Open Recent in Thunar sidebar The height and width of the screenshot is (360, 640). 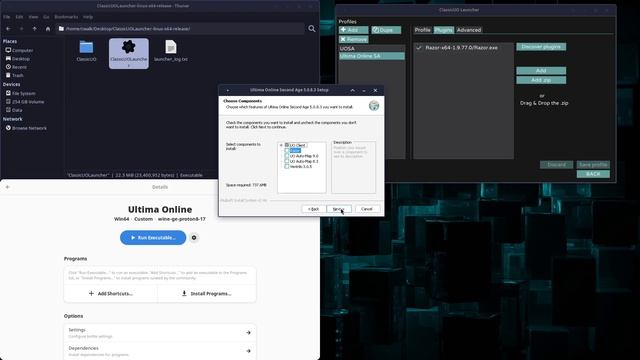click(x=16, y=67)
